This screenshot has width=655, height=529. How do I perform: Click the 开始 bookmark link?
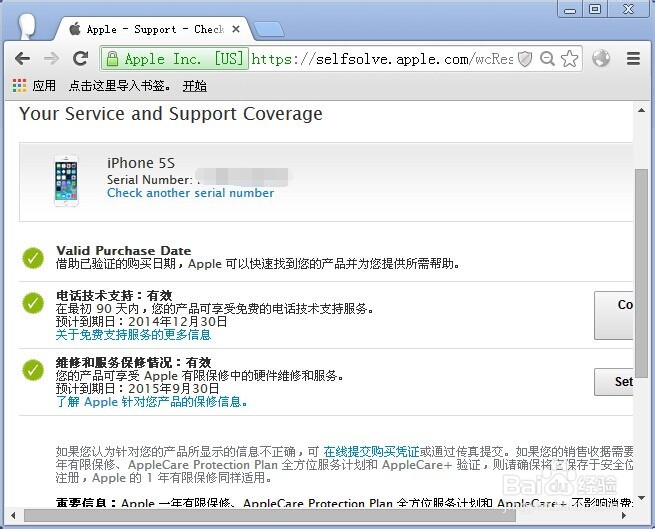195,86
